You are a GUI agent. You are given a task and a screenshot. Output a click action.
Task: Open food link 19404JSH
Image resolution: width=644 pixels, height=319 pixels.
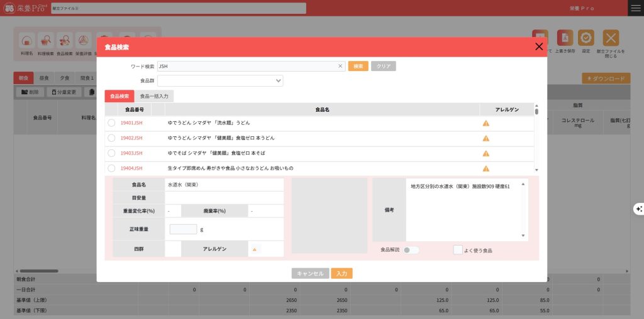(131, 168)
